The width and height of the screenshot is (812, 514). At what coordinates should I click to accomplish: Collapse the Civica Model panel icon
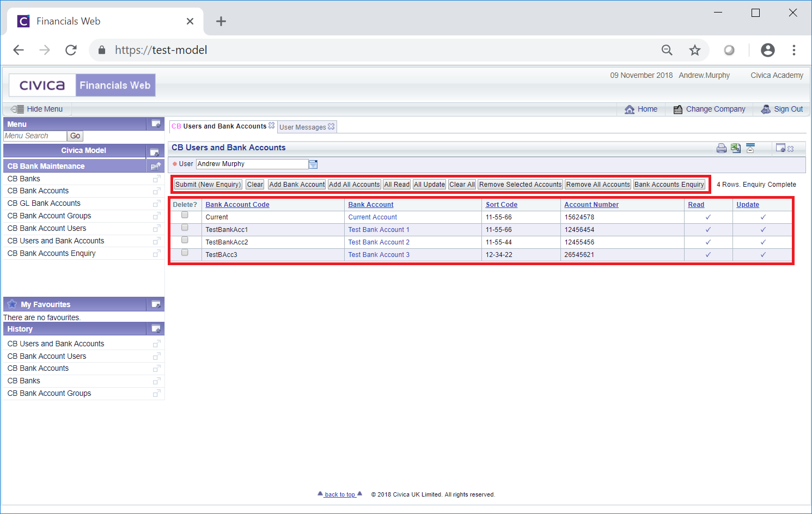(x=155, y=151)
